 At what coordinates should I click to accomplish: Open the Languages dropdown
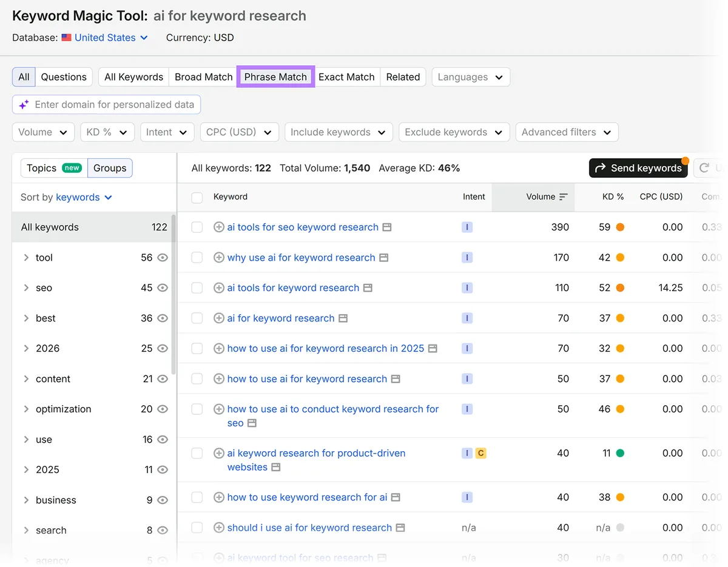[471, 77]
